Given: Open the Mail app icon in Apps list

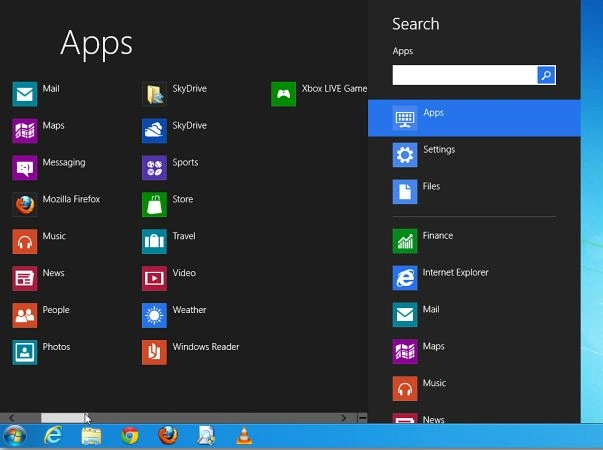Looking at the screenshot, I should click(x=25, y=94).
